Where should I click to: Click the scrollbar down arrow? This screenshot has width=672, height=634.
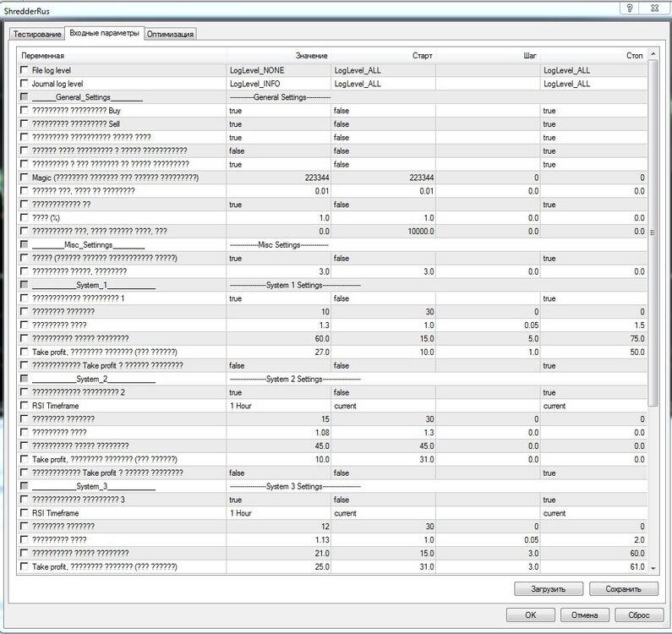click(653, 568)
